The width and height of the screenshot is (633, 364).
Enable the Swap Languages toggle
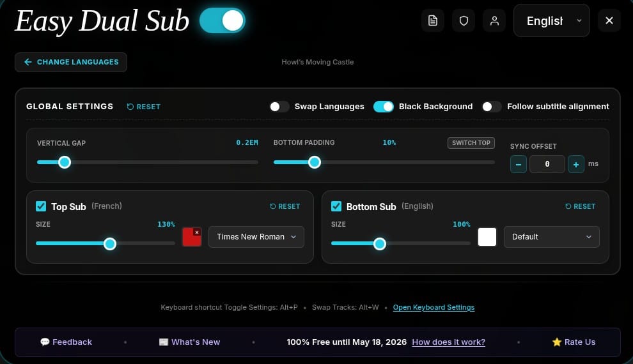[x=279, y=107]
